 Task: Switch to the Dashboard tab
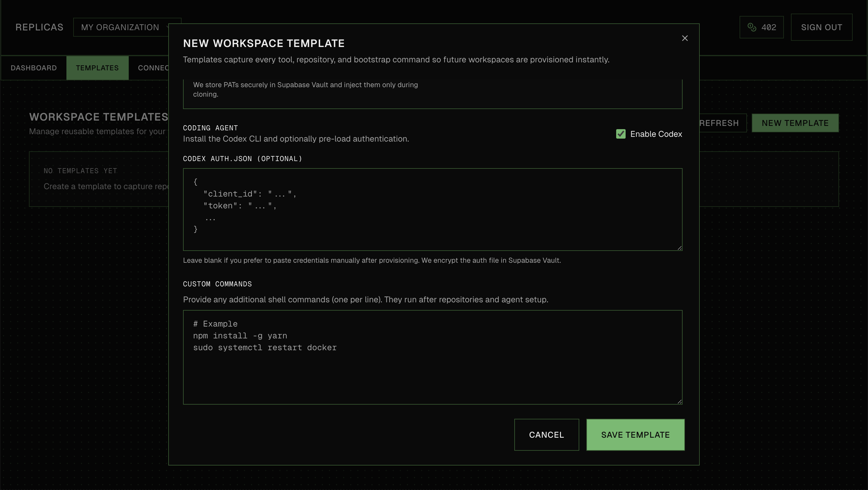click(x=34, y=68)
